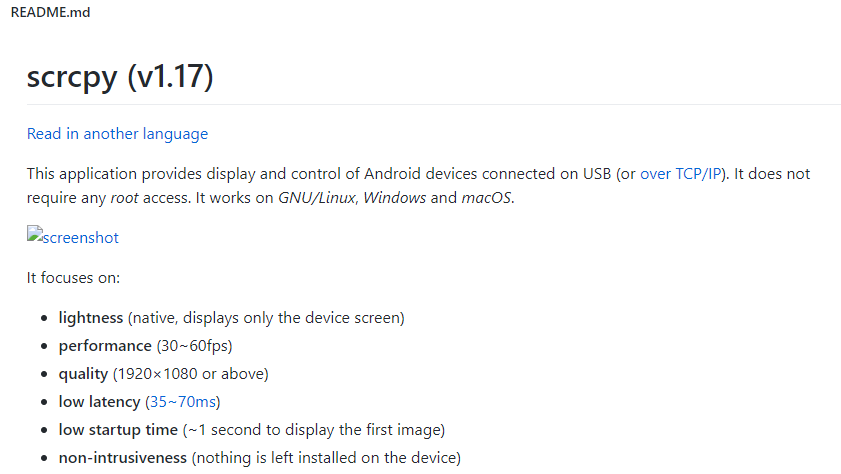Click the italic word "Windows"
Image resolution: width=841 pixels, height=474 pixels.
[x=394, y=197]
